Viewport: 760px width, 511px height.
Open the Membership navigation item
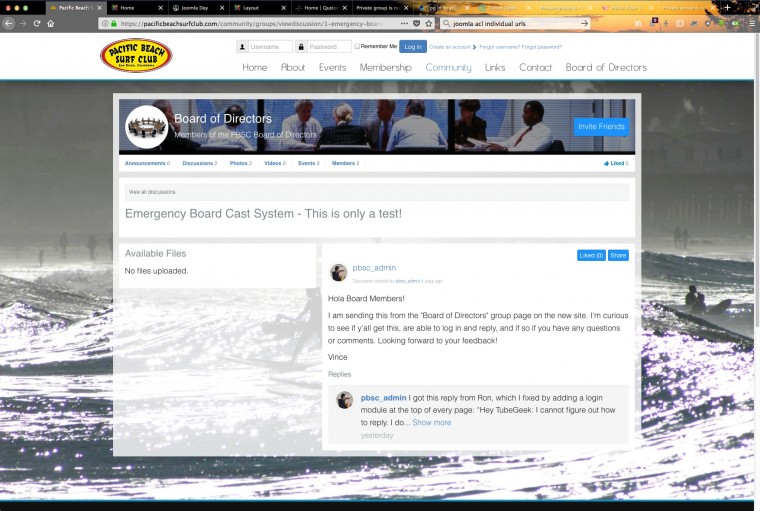click(385, 67)
